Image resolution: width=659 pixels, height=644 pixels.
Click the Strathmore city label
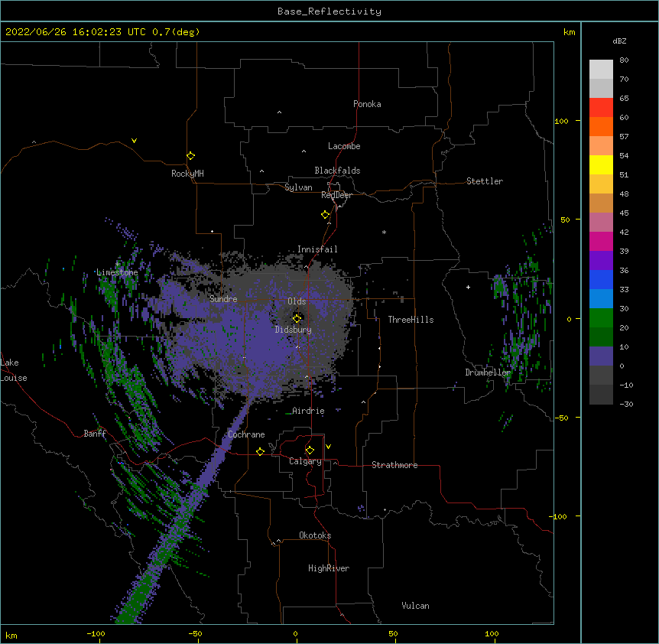pos(394,465)
